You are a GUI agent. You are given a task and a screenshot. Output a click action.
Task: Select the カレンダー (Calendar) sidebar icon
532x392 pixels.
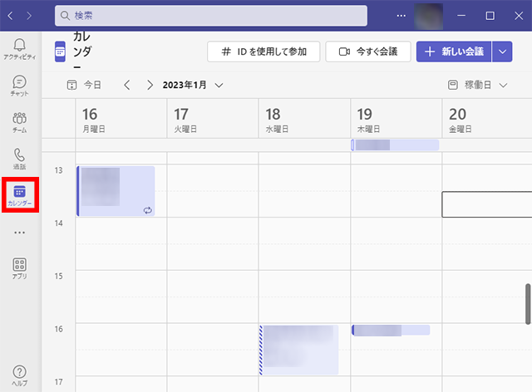(x=20, y=196)
